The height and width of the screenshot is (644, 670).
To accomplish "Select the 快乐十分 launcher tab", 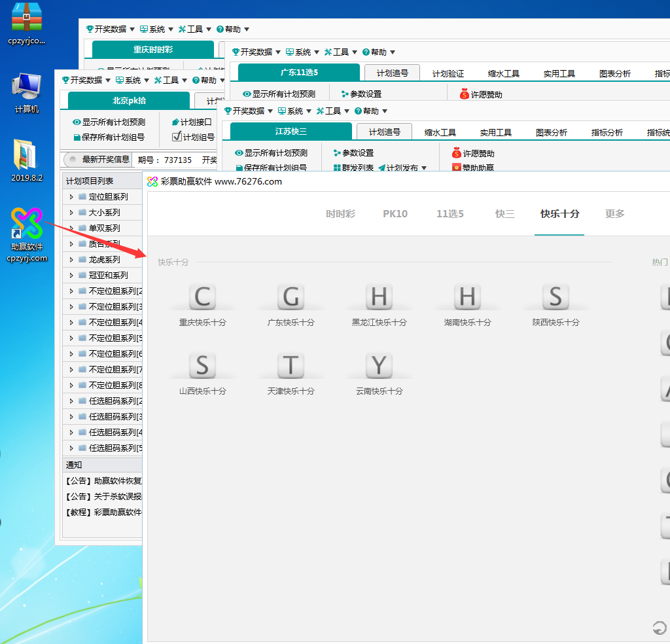I will [560, 213].
